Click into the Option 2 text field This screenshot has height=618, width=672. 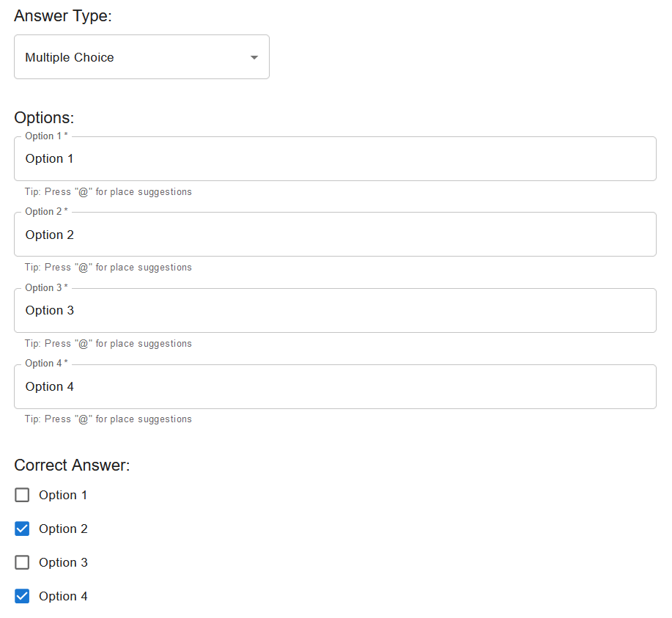point(334,235)
